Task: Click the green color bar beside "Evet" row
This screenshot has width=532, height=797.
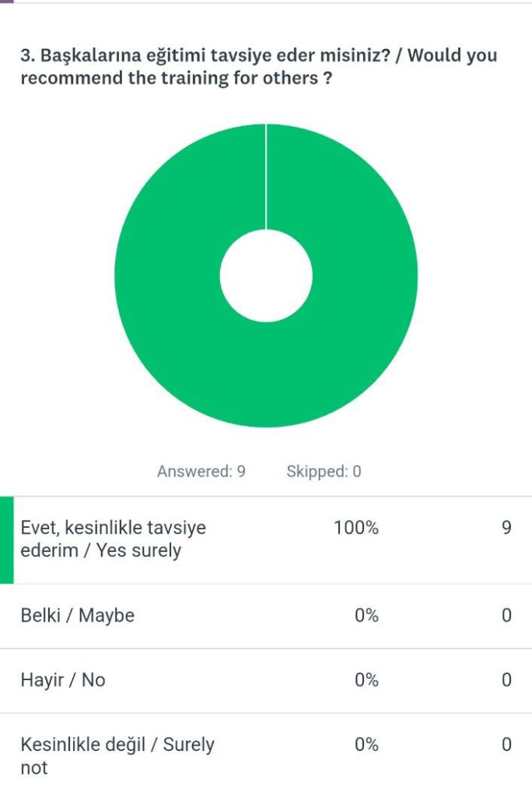Action: pyautogui.click(x=7, y=539)
